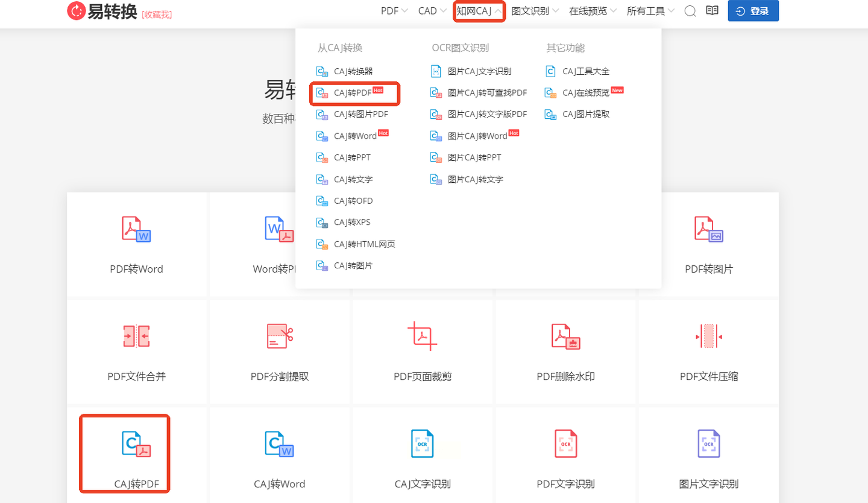Click the 其它功能 column heading
Screen dimensions: 868x503
pyautogui.click(x=565, y=48)
